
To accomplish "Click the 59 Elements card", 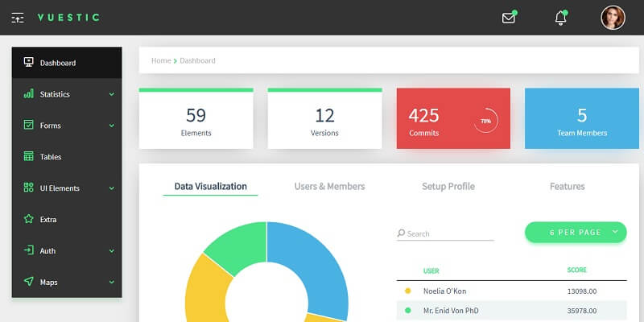I will click(196, 118).
